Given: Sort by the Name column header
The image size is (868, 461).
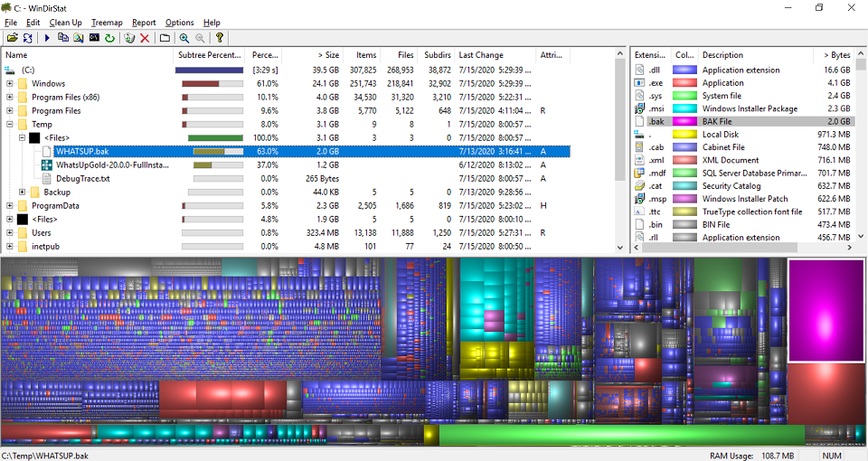Looking at the screenshot, I should click(x=88, y=55).
